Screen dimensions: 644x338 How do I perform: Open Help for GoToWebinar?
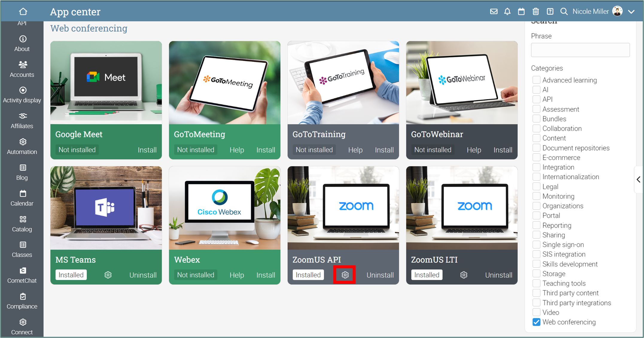[474, 150]
